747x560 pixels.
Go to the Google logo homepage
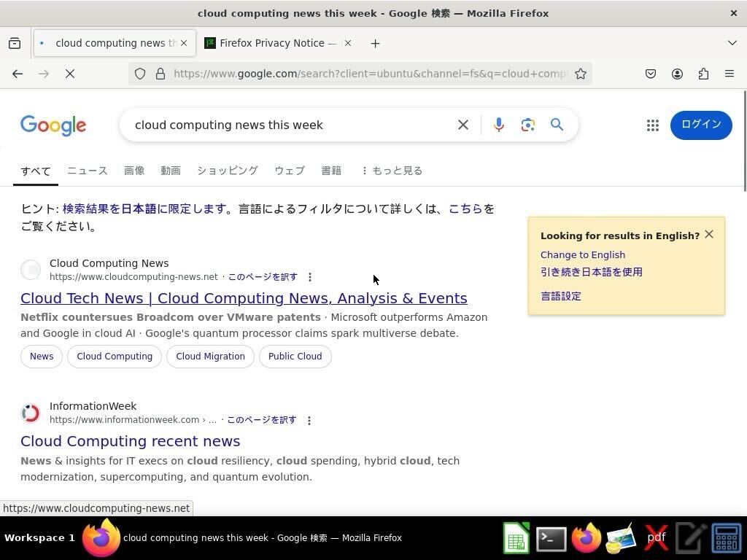pyautogui.click(x=53, y=125)
